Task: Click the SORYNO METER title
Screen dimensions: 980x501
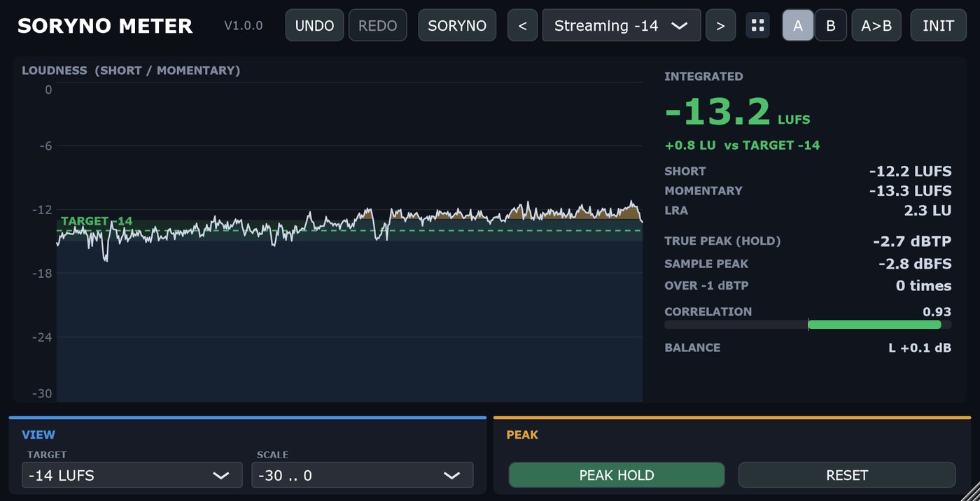Action: (105, 26)
